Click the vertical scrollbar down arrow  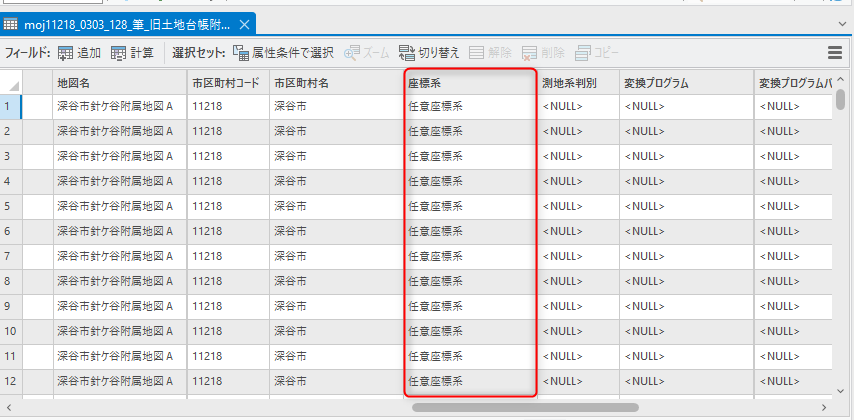841,391
